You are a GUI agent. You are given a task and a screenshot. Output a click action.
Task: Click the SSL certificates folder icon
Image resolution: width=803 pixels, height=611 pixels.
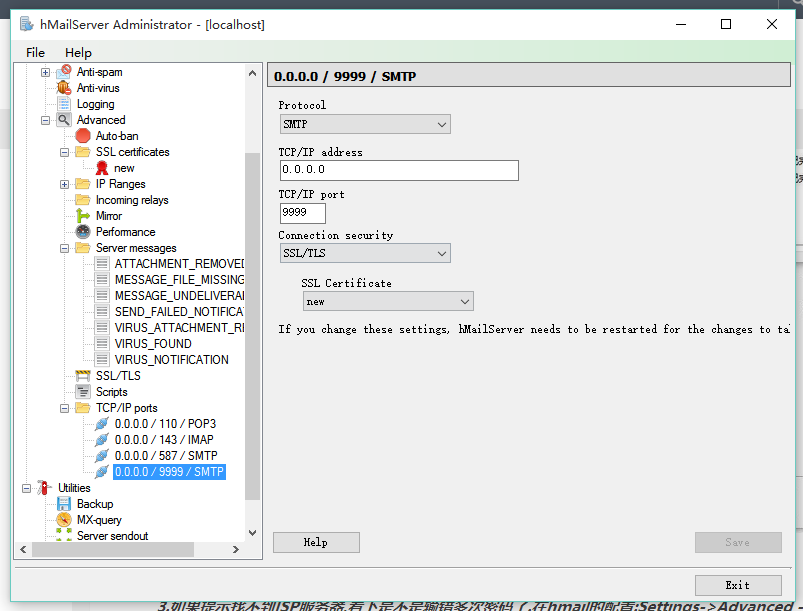coord(82,152)
